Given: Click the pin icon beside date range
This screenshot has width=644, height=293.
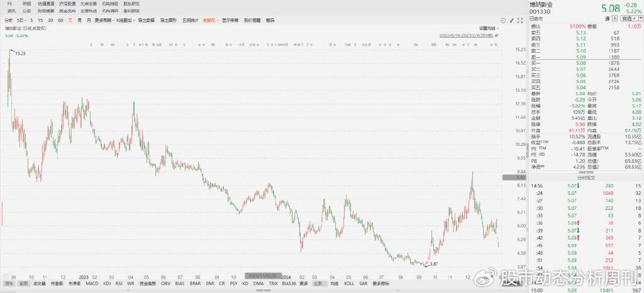Looking at the screenshot, I should 496,36.
